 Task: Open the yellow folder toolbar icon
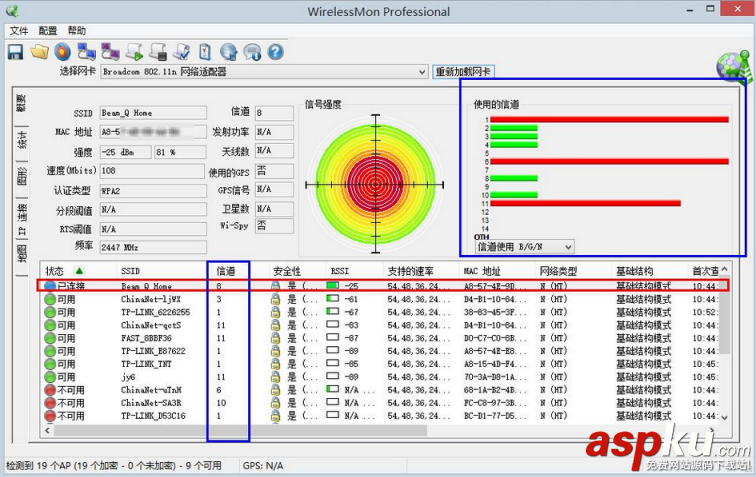pos(40,52)
